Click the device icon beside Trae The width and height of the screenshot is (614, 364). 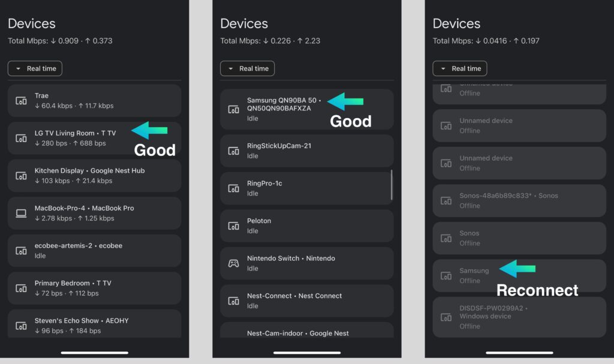[x=21, y=101]
